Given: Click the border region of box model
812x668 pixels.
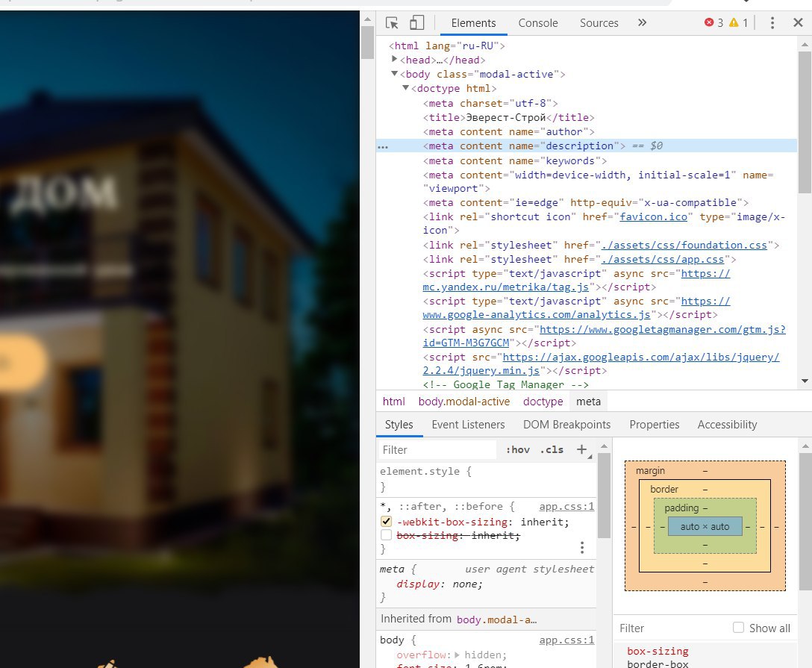Looking at the screenshot, I should click(664, 490).
